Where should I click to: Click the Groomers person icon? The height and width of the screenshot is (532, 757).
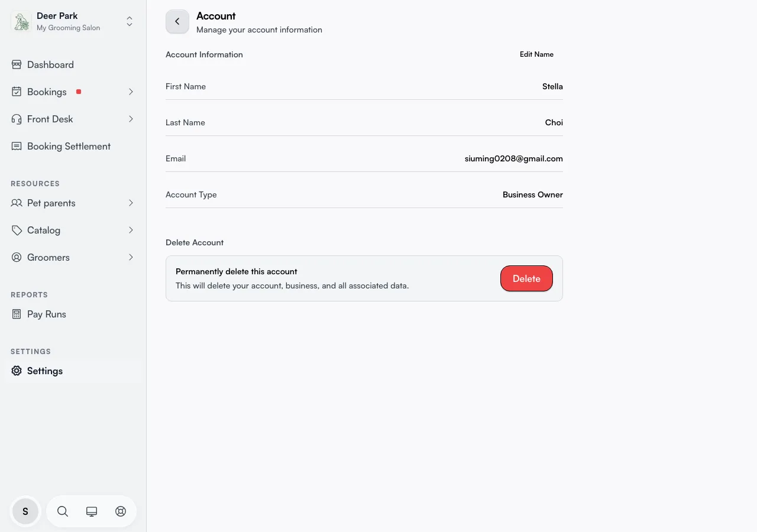point(17,257)
